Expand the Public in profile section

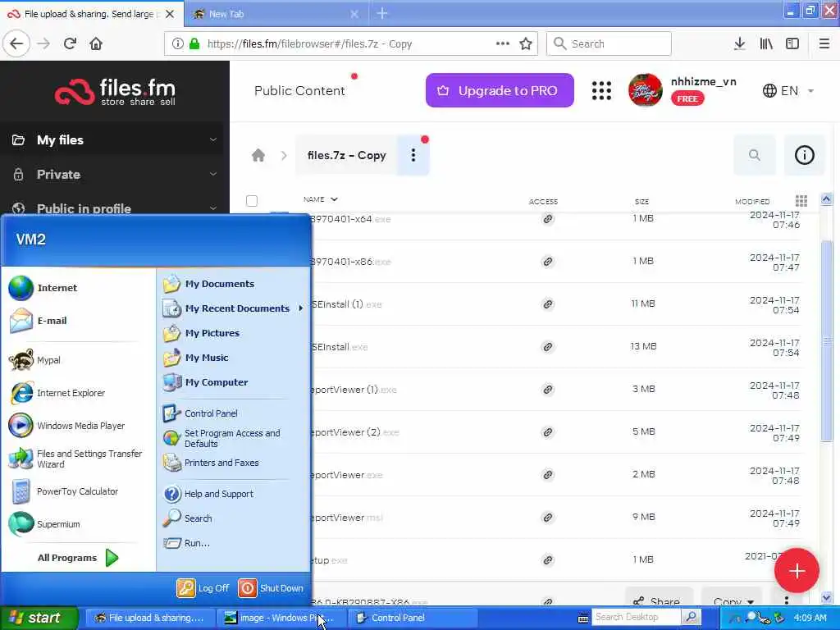(212, 208)
